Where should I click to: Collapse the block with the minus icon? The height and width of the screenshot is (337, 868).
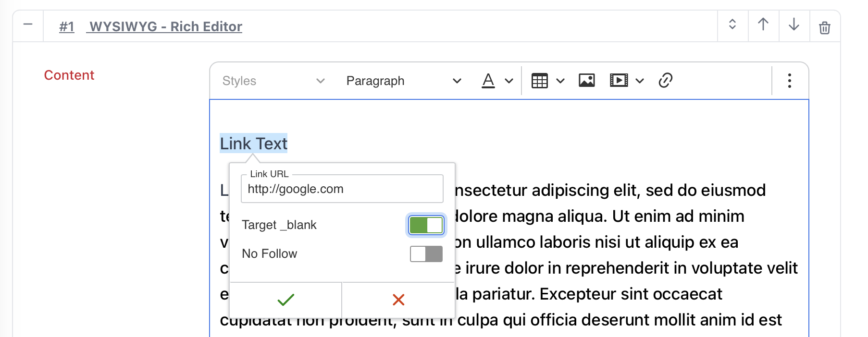click(28, 24)
